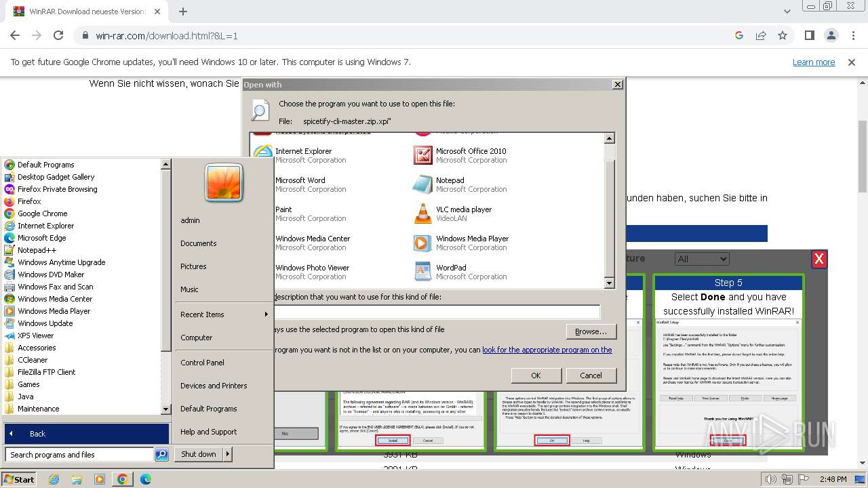Click the Shut down button

pos(199,454)
